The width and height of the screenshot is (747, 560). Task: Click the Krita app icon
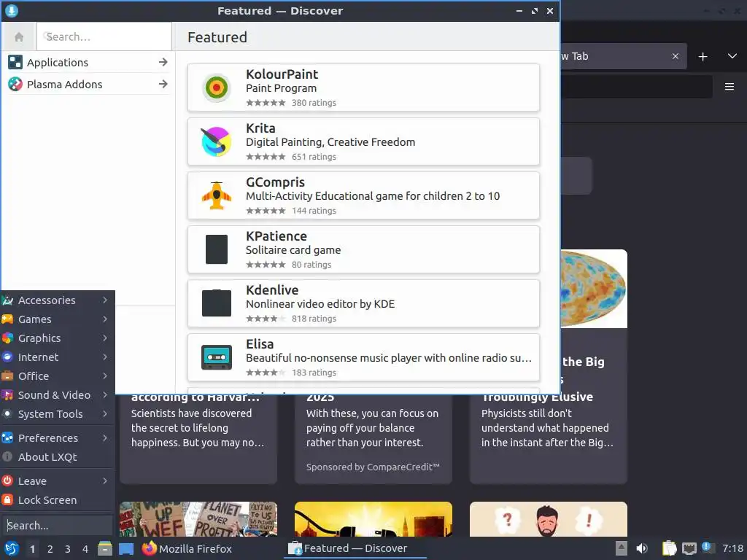click(x=216, y=141)
